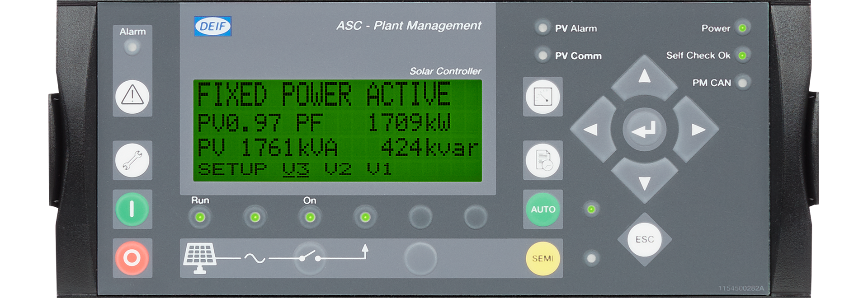Image resolution: width=868 pixels, height=298 pixels.
Task: Click the Alarm LED indicator
Action: pos(132,47)
